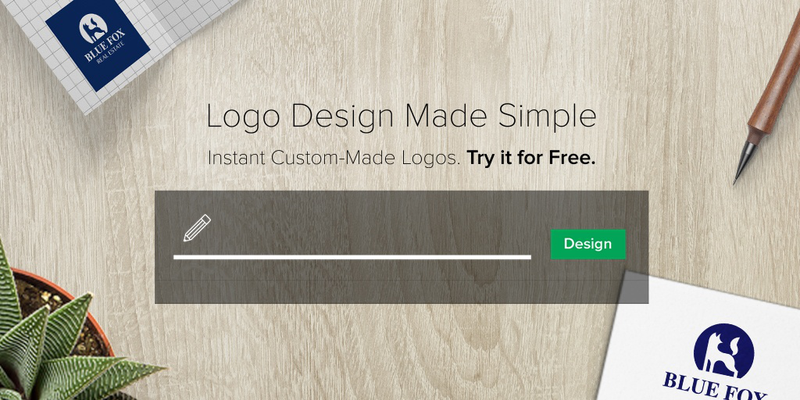Click the "Logo Design Made Simple" headline
This screenshot has width=800, height=400.
pyautogui.click(x=401, y=116)
